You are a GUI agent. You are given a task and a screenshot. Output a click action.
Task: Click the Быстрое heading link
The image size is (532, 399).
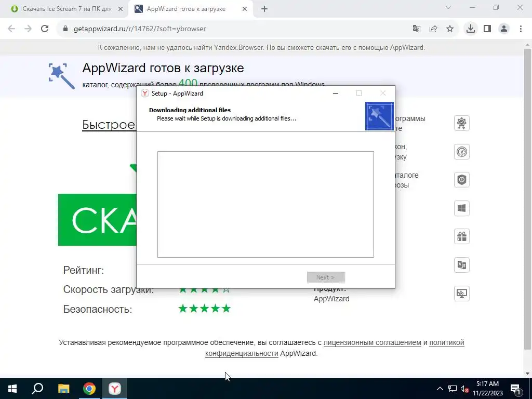(109, 125)
